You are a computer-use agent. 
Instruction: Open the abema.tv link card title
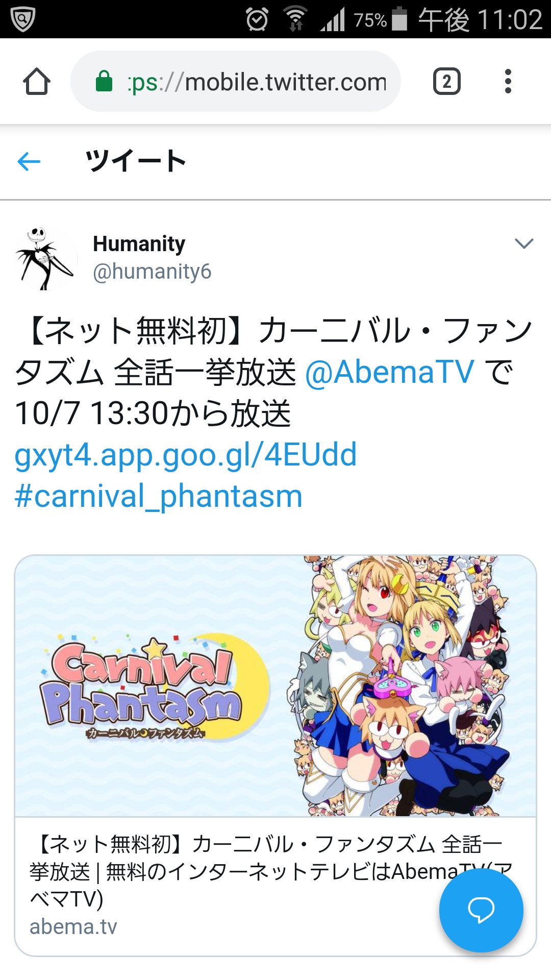[271, 871]
